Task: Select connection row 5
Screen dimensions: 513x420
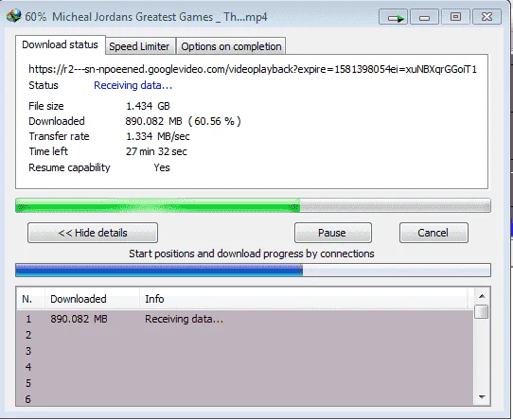Action: tap(245, 383)
